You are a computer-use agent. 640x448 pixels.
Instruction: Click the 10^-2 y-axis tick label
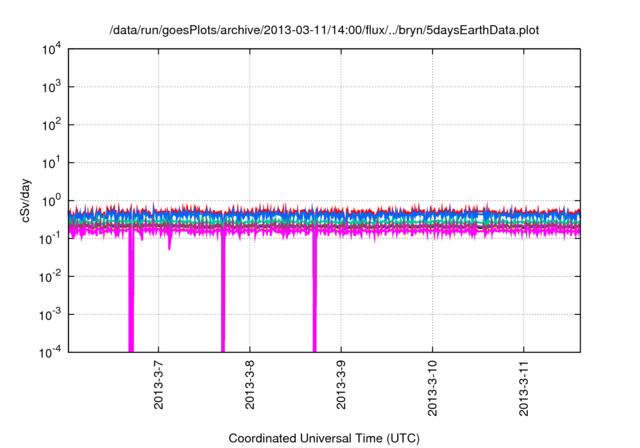point(51,277)
